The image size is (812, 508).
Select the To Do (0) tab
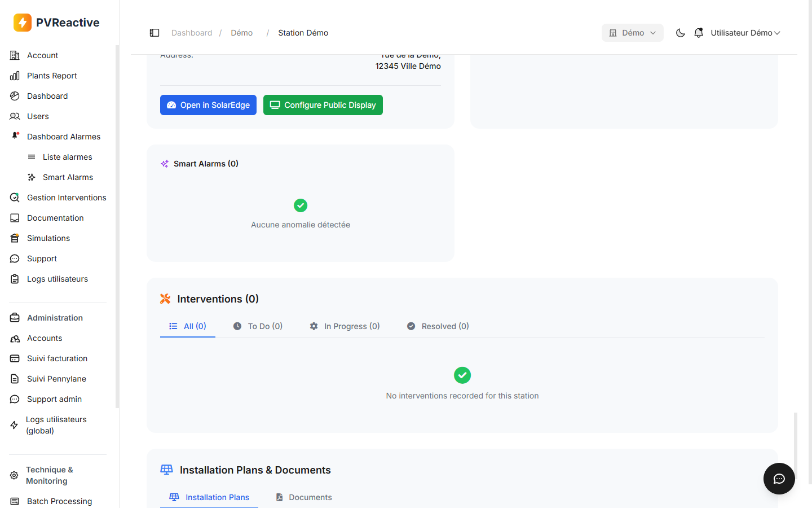pos(258,326)
